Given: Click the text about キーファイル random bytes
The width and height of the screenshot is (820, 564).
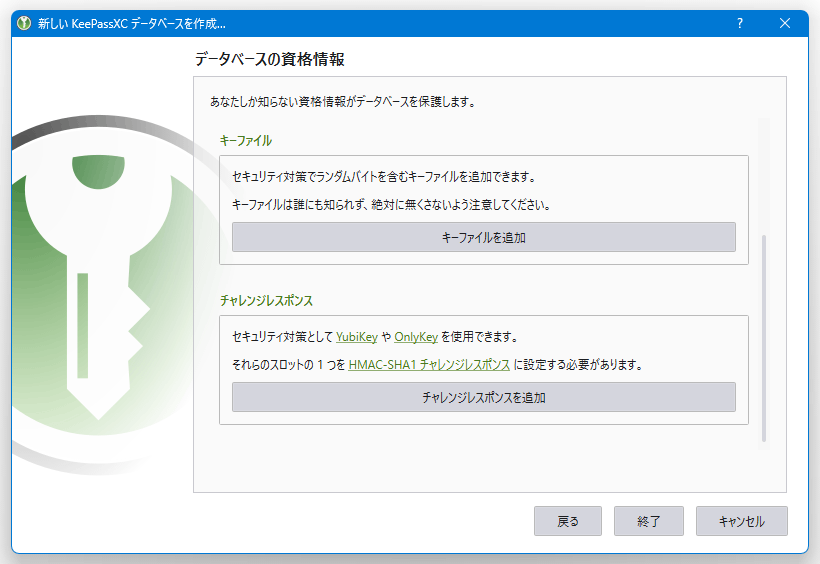Looking at the screenshot, I should coord(384,177).
